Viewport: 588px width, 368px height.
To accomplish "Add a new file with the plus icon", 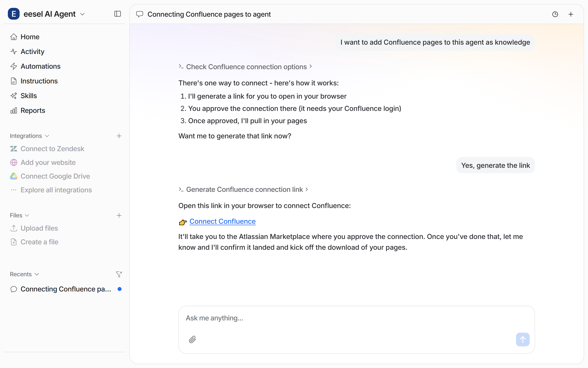I will (x=119, y=215).
